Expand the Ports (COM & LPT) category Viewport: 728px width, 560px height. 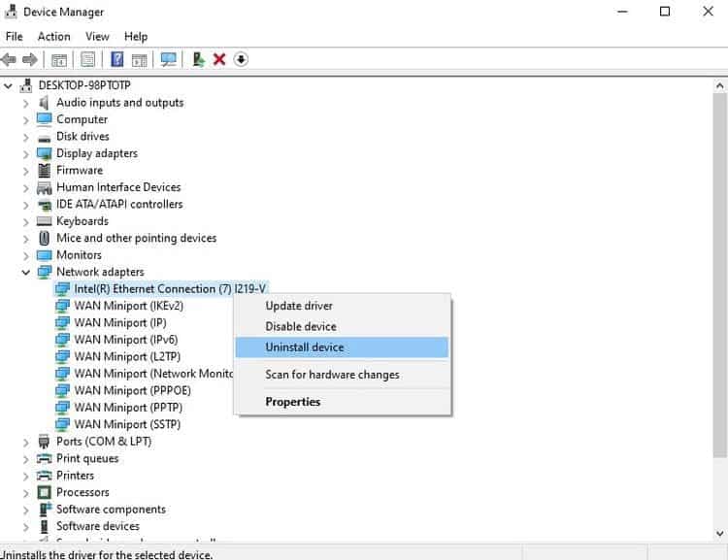point(25,443)
